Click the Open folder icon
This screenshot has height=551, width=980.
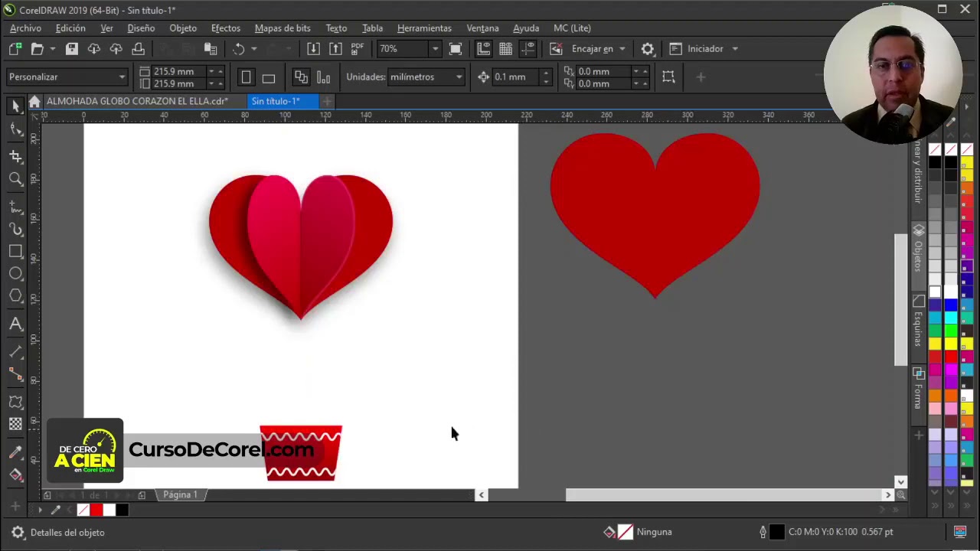[x=37, y=49]
